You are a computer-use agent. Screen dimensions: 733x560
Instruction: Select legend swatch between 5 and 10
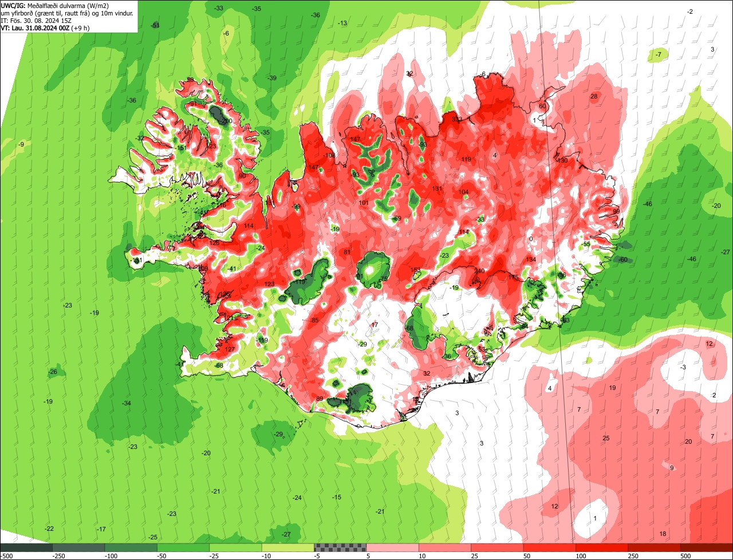pyautogui.click(x=392, y=547)
